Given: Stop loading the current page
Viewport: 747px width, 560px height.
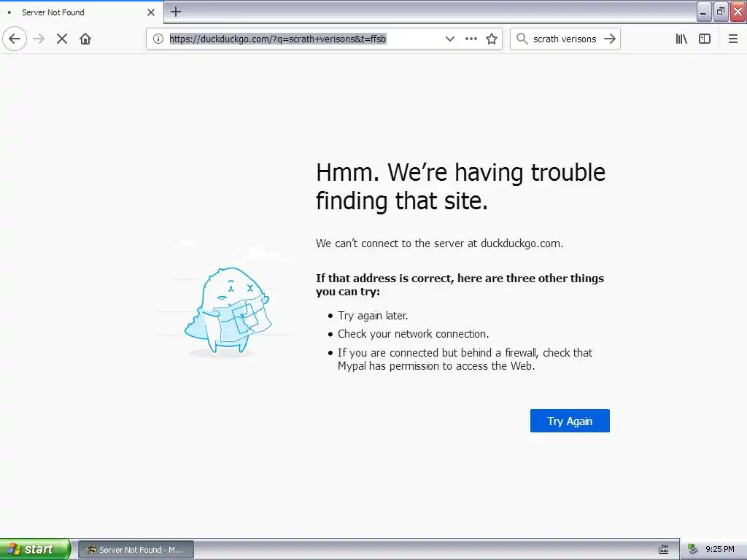Looking at the screenshot, I should (62, 39).
